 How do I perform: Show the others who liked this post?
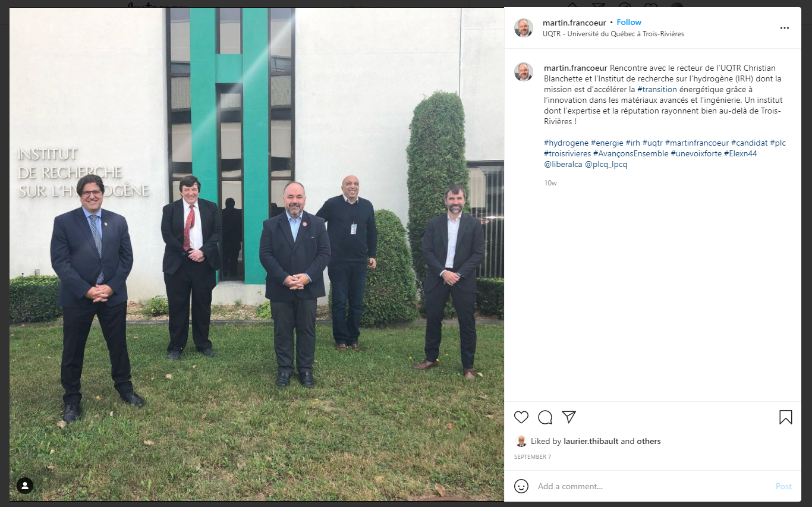pyautogui.click(x=649, y=441)
